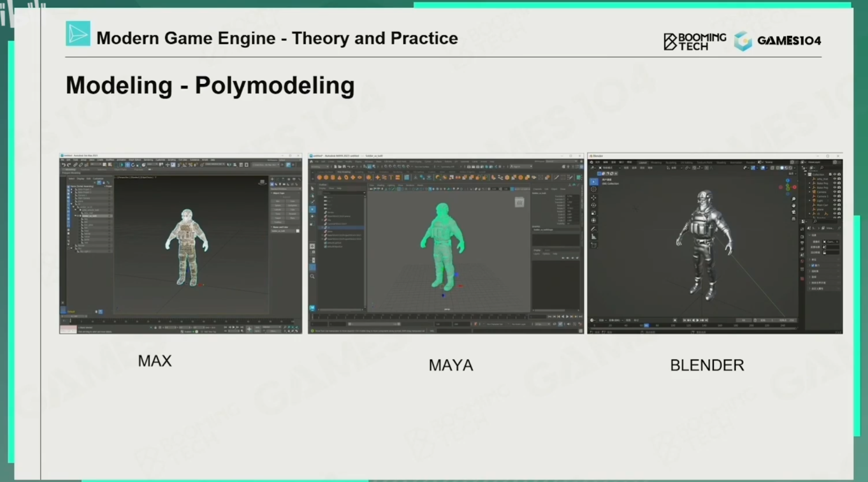The width and height of the screenshot is (868, 482).
Task: Uncheck the blue checkbox in Blender's properties panel
Action: (813, 265)
